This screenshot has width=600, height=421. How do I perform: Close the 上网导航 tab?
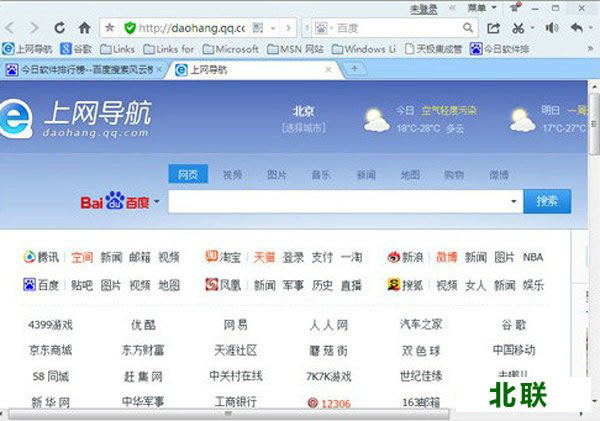pos(328,70)
